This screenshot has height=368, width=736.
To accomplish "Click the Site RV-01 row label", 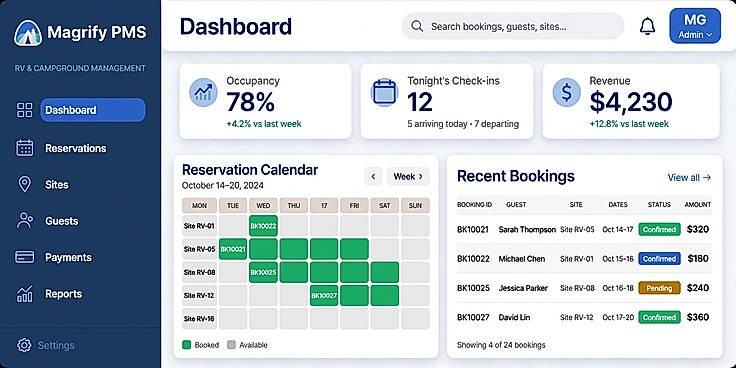I will pos(199,226).
